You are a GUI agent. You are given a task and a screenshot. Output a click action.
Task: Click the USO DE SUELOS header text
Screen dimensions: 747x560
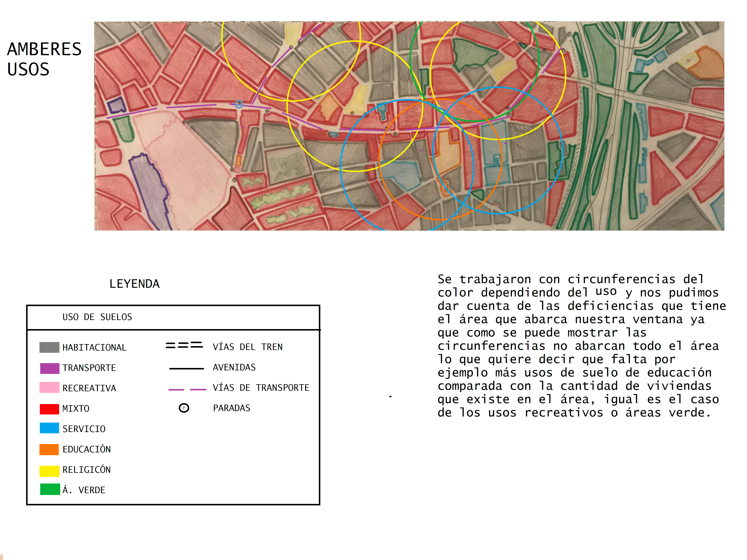[97, 317]
